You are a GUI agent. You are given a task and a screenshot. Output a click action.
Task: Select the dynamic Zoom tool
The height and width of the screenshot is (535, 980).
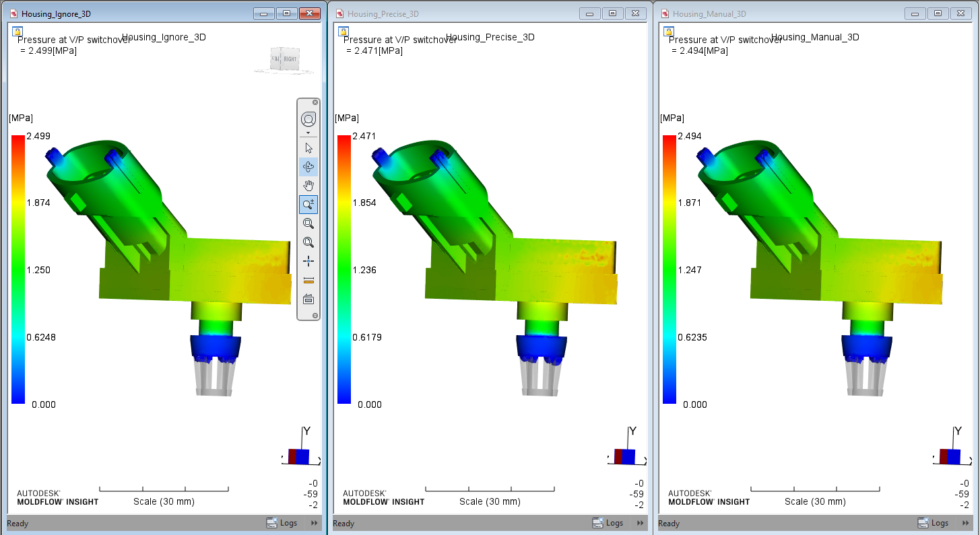(x=308, y=204)
